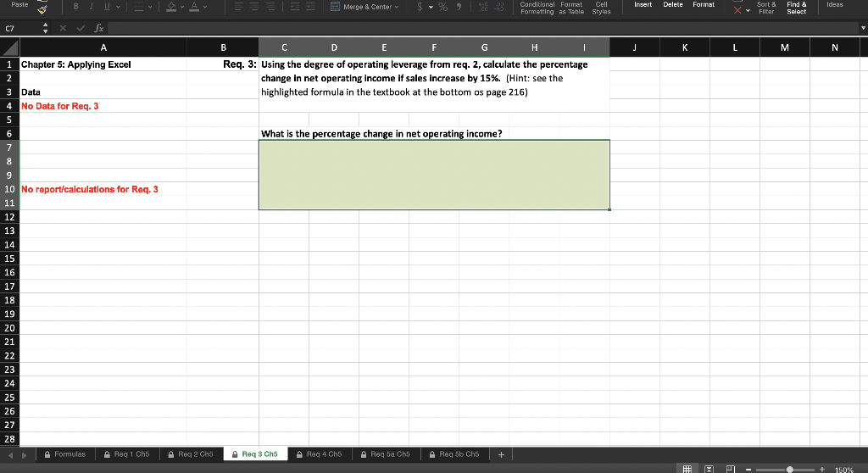Decrease indent
Image resolution: width=868 pixels, height=473 pixels.
click(295, 7)
